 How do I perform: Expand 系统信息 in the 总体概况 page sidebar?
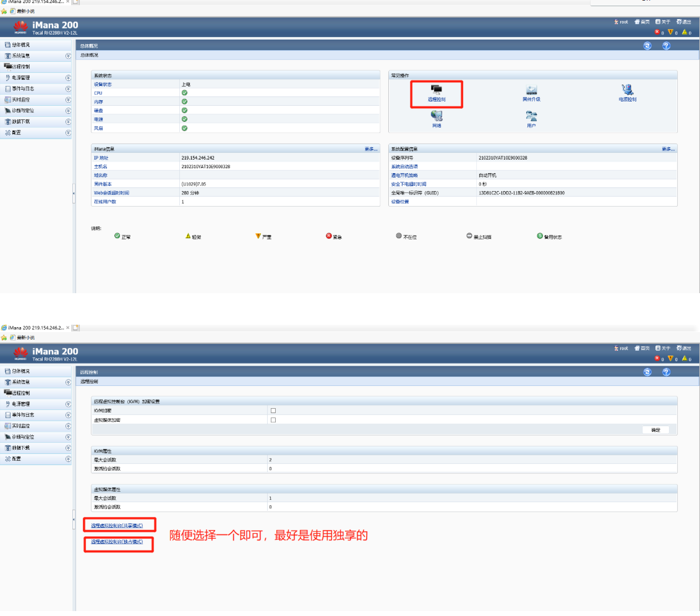pos(68,56)
